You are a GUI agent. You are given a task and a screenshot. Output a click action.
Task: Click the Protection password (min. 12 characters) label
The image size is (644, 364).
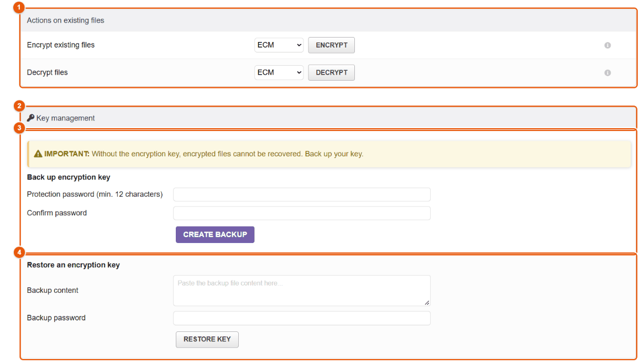(x=95, y=194)
